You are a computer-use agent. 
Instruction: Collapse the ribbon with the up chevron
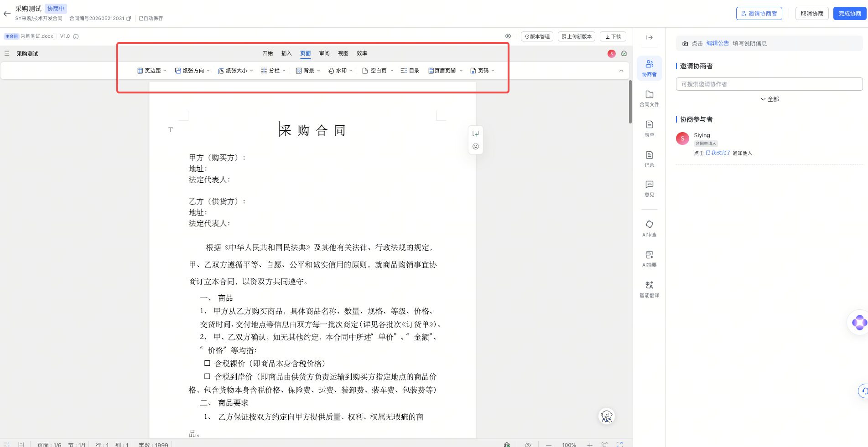click(x=621, y=71)
